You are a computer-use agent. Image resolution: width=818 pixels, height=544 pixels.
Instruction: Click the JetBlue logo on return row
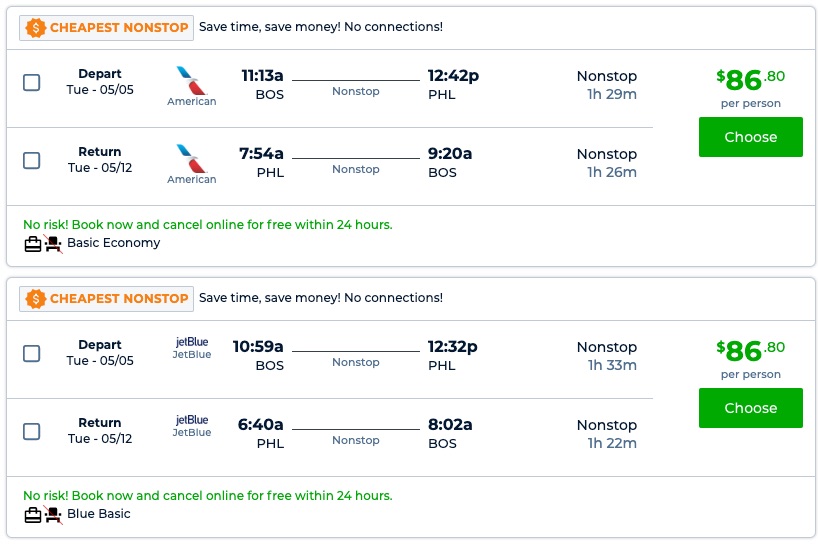191,420
